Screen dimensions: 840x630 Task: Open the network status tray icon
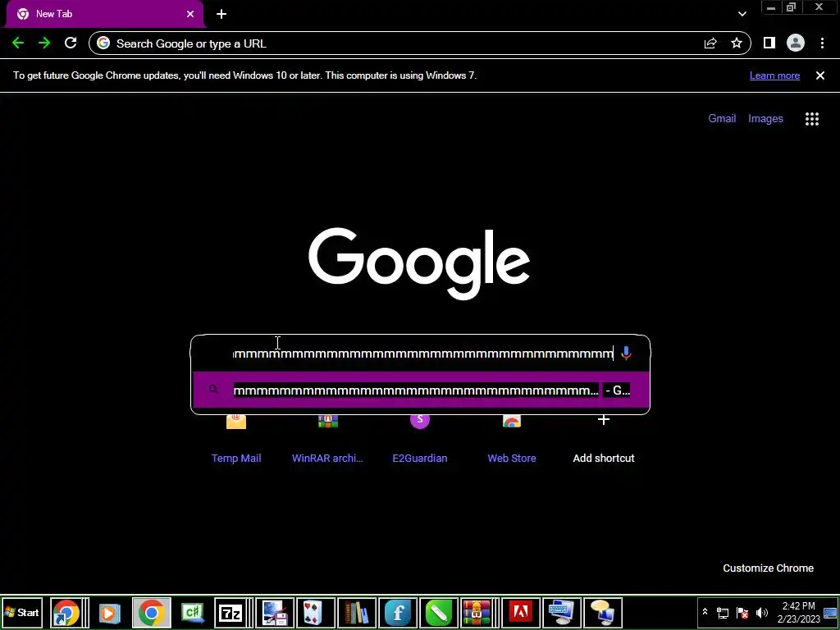(x=723, y=612)
